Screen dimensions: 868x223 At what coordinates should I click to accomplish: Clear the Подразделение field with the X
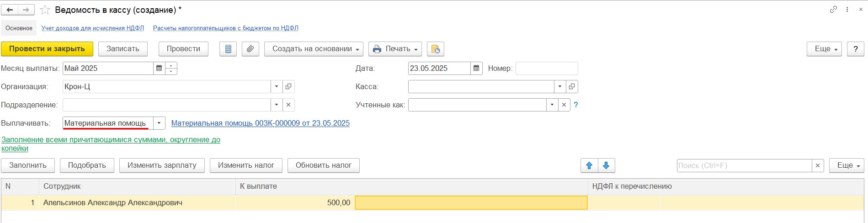coord(288,105)
